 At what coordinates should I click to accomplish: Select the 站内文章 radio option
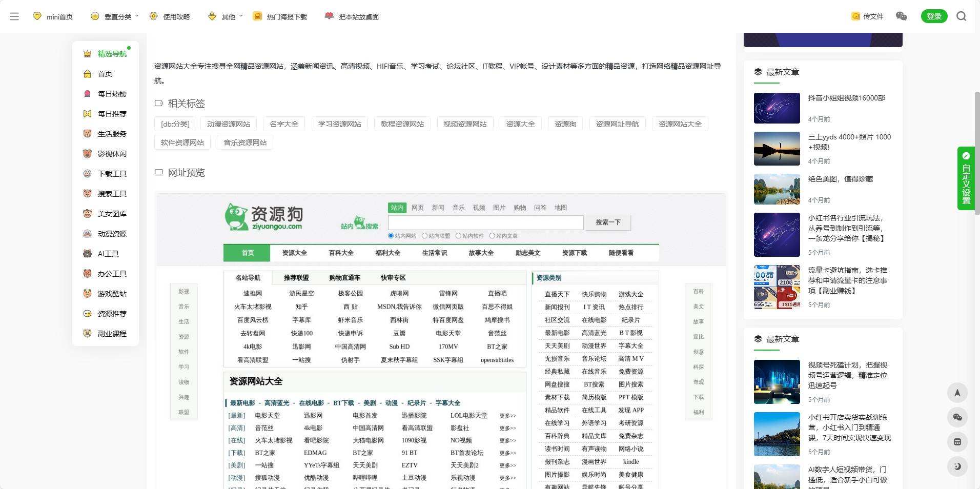click(x=492, y=236)
